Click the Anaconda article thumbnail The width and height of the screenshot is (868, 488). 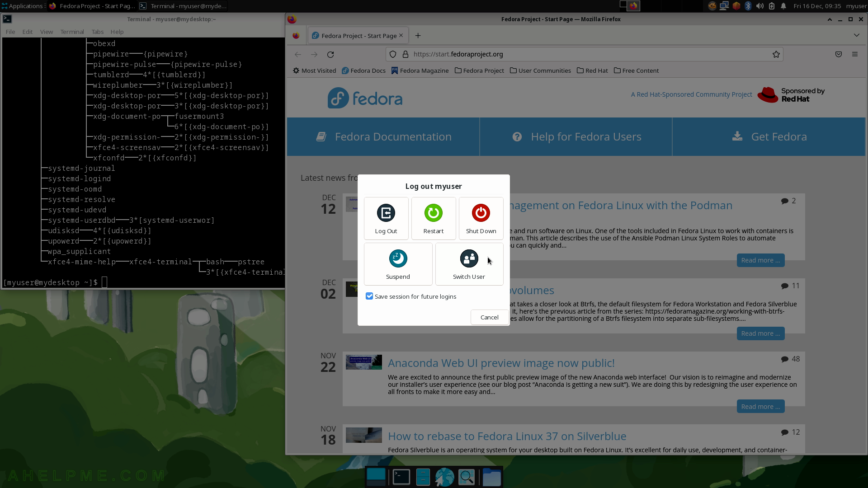click(364, 362)
